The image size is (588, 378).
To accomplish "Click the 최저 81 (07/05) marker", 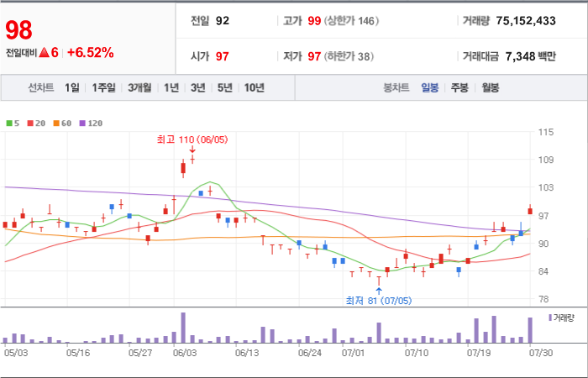I will (x=378, y=301).
